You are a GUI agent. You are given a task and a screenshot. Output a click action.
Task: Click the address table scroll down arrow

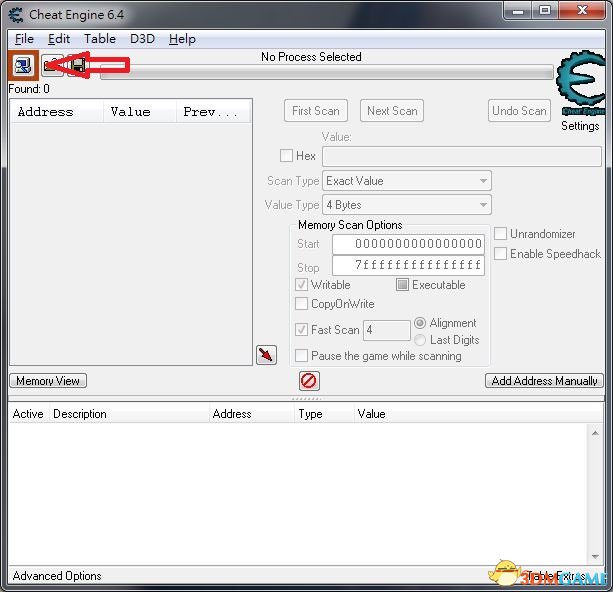click(595, 556)
